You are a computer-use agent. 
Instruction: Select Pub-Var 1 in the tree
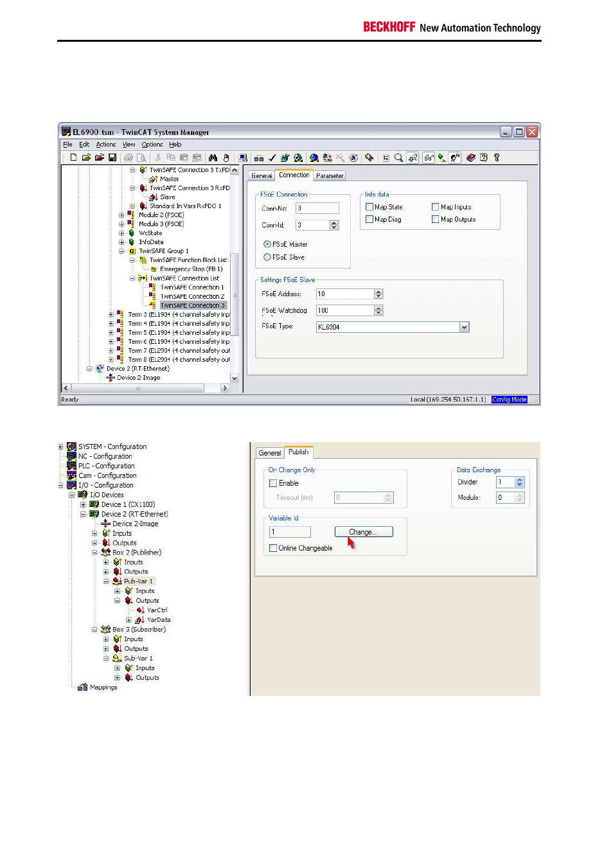pos(138,581)
